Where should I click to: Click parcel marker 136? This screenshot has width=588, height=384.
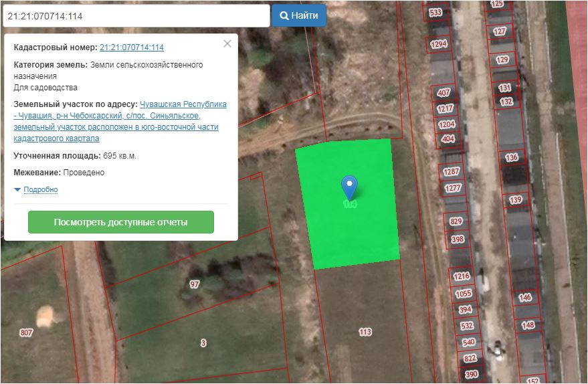(511, 157)
